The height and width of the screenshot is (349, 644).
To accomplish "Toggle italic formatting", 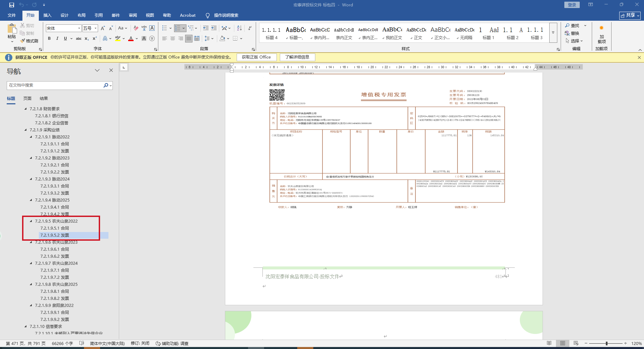I will [57, 38].
